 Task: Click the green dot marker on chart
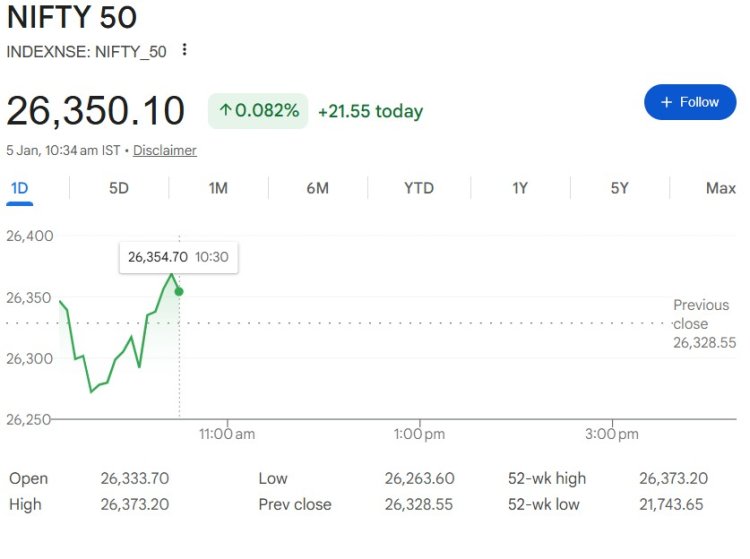pyautogui.click(x=179, y=291)
